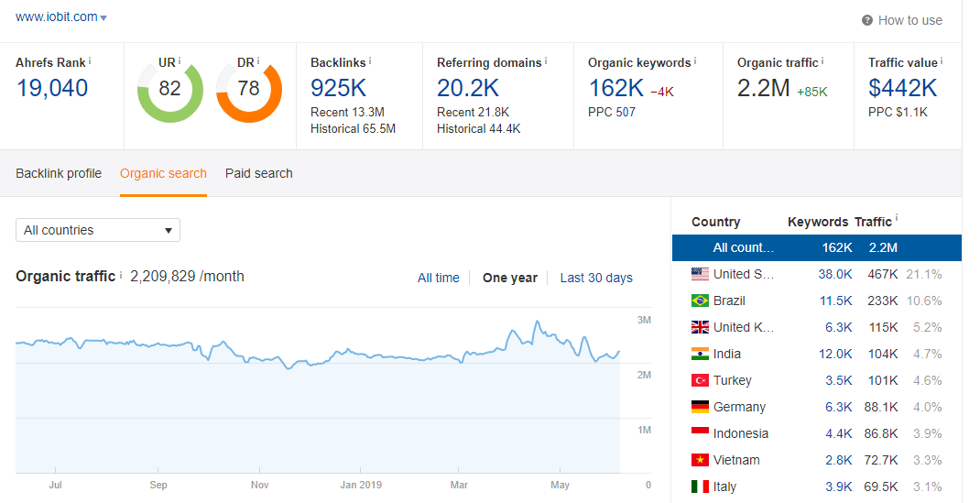Click the Traffic value info icon
This screenshot has width=980, height=503.
(x=942, y=60)
